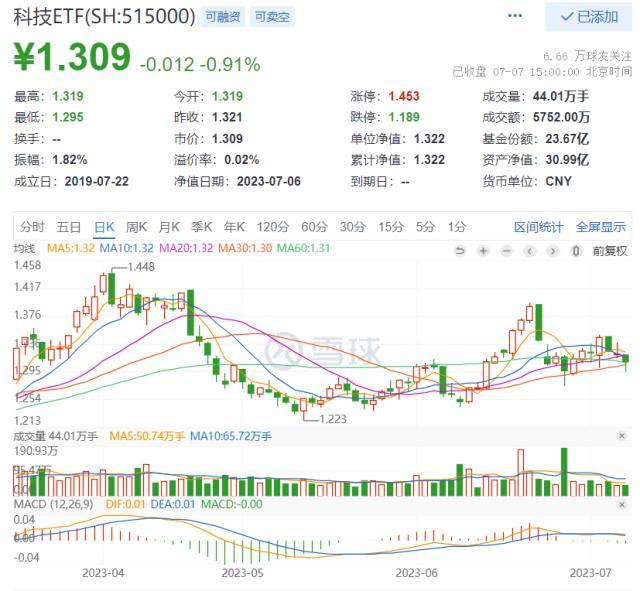Click the 溢价率 value 0.02%

(242, 160)
